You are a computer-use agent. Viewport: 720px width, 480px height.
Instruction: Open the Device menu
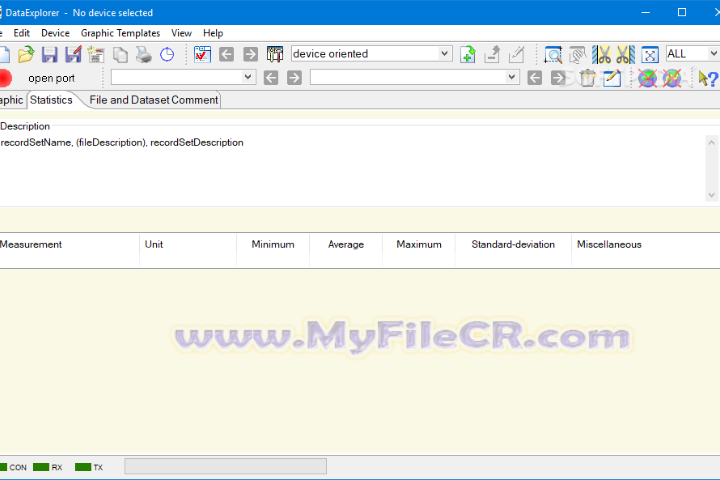(x=55, y=33)
